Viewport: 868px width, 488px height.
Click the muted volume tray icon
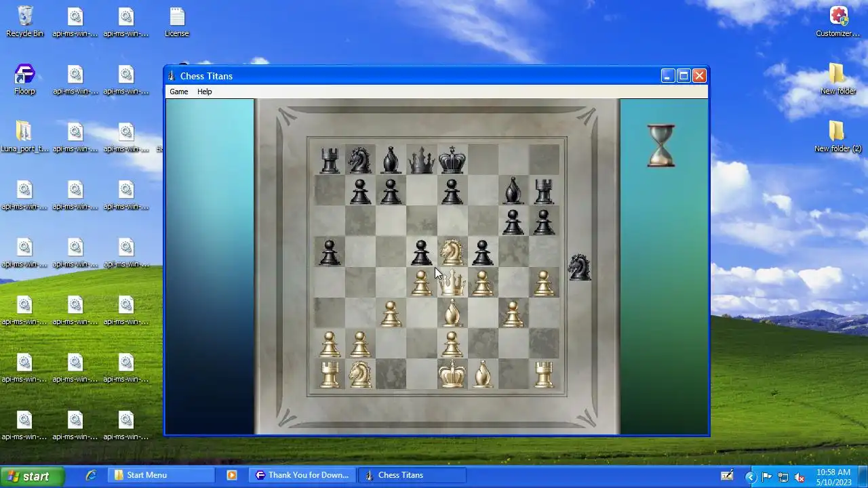pos(799,477)
